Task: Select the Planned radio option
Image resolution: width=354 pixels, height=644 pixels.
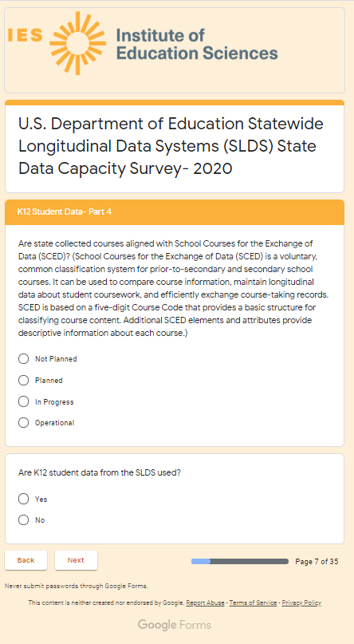Action: pos(24,381)
